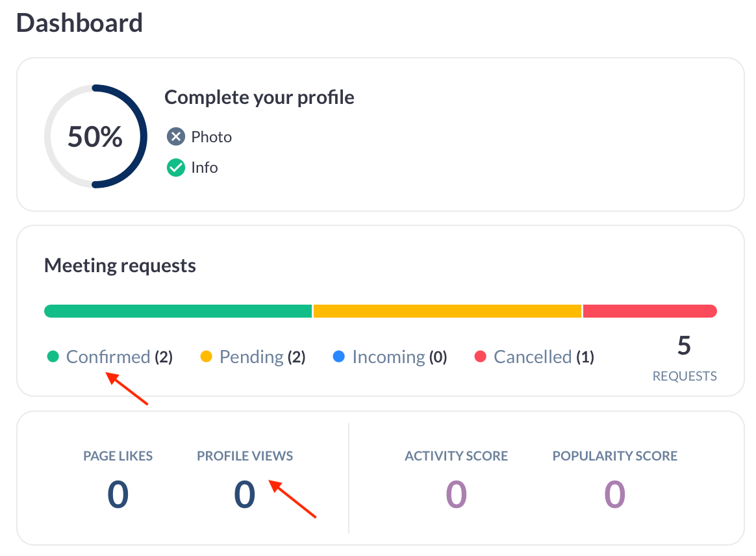
Task: Click the Page Likes count
Action: (x=118, y=494)
